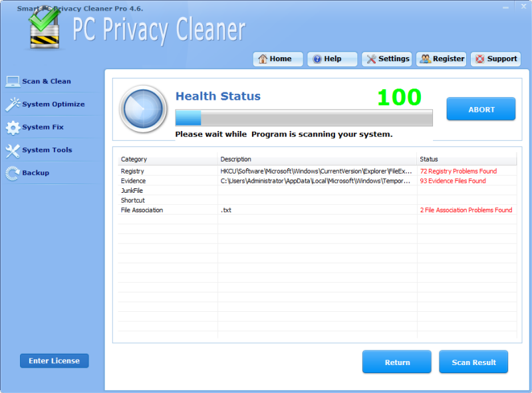Click the Return button
Image resolution: width=532 pixels, height=393 pixels.
pos(397,362)
